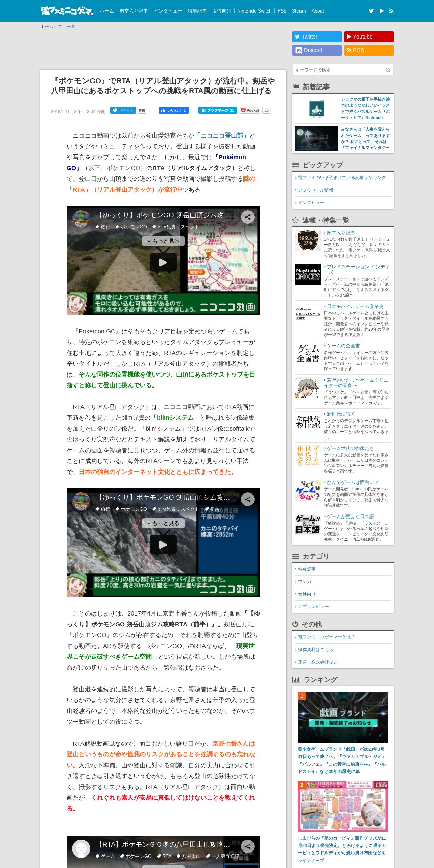Image resolution: width=434 pixels, height=868 pixels.
Task: Open the アプリレビュー category link
Action: (x=313, y=607)
